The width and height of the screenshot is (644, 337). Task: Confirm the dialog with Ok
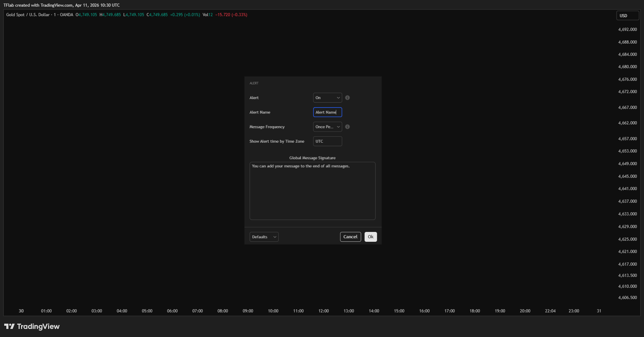click(x=371, y=237)
